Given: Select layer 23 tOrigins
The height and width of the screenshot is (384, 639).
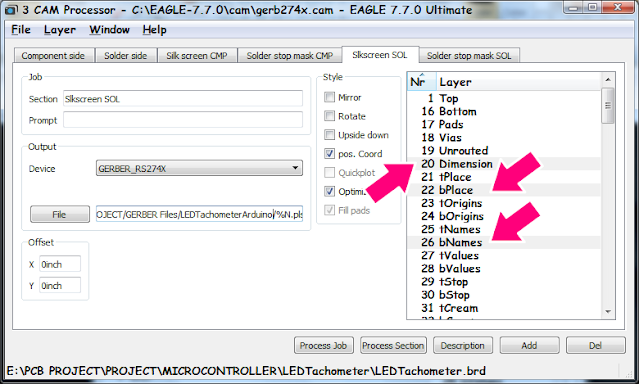Looking at the screenshot, I should click(504, 203).
